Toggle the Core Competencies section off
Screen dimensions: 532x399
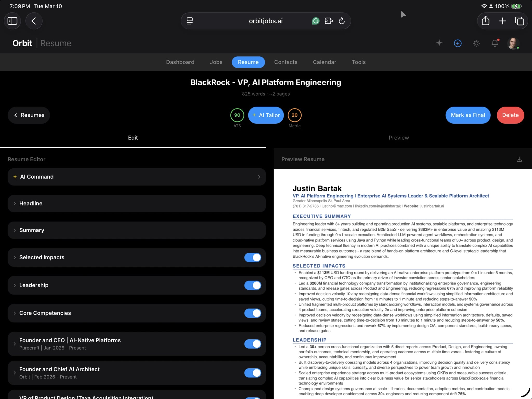tap(253, 313)
